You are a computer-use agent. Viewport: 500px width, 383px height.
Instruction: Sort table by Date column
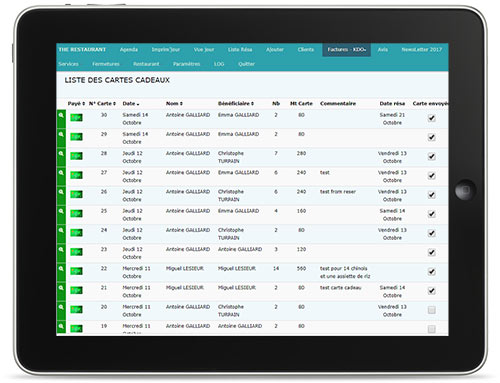click(x=131, y=104)
